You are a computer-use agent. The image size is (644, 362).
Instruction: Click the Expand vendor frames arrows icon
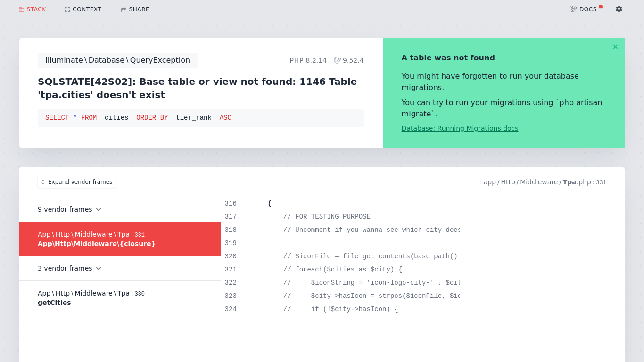pos(43,182)
